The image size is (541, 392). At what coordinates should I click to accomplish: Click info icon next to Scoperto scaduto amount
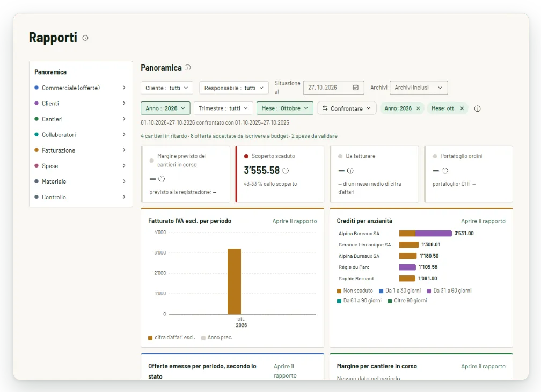(x=286, y=170)
